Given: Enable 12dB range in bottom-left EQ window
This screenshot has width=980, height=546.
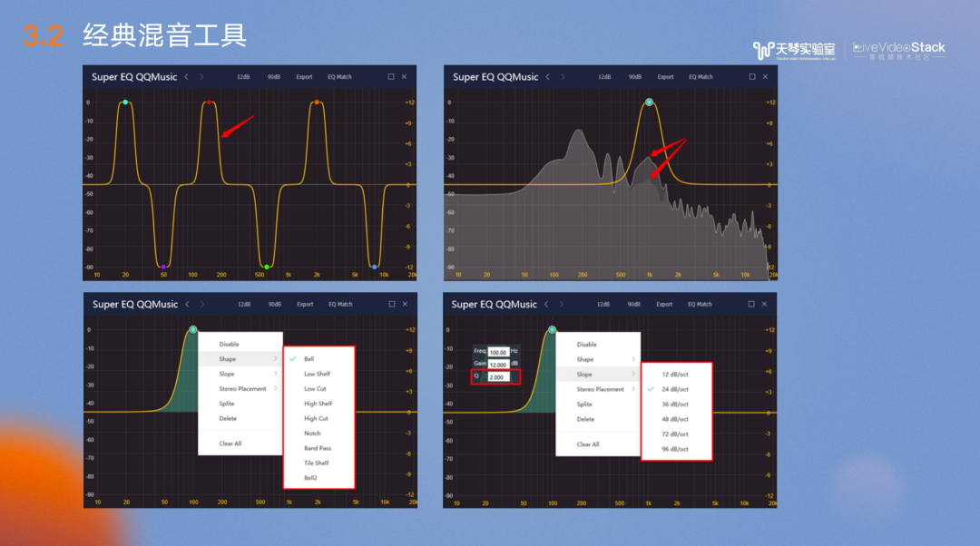Looking at the screenshot, I should point(244,304).
